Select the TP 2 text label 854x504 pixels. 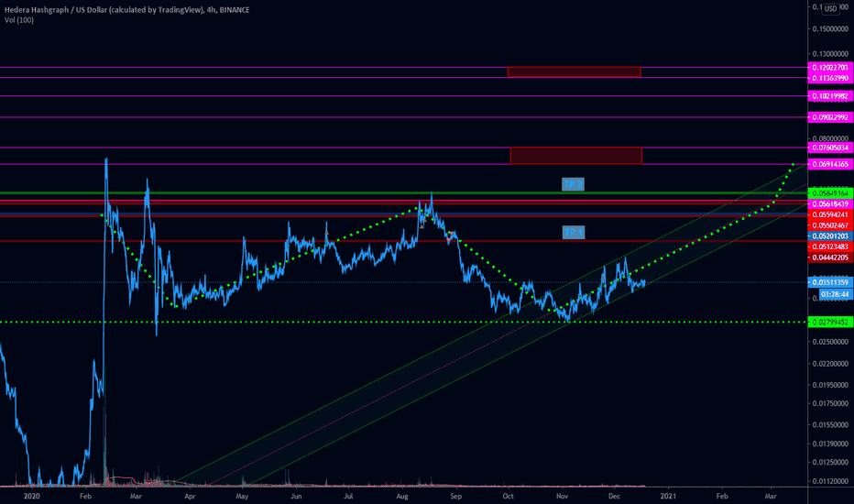click(x=573, y=185)
